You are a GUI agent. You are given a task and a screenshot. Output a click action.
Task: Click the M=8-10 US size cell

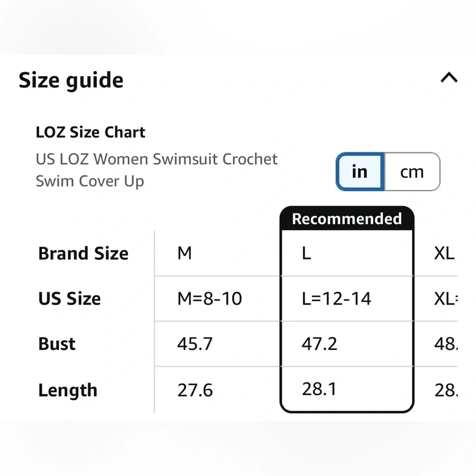(x=209, y=298)
